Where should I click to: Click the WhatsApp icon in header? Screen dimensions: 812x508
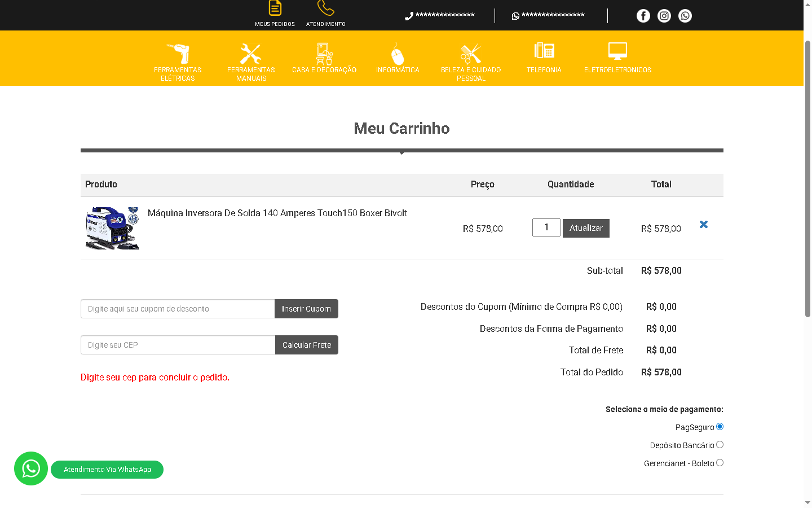coord(685,16)
